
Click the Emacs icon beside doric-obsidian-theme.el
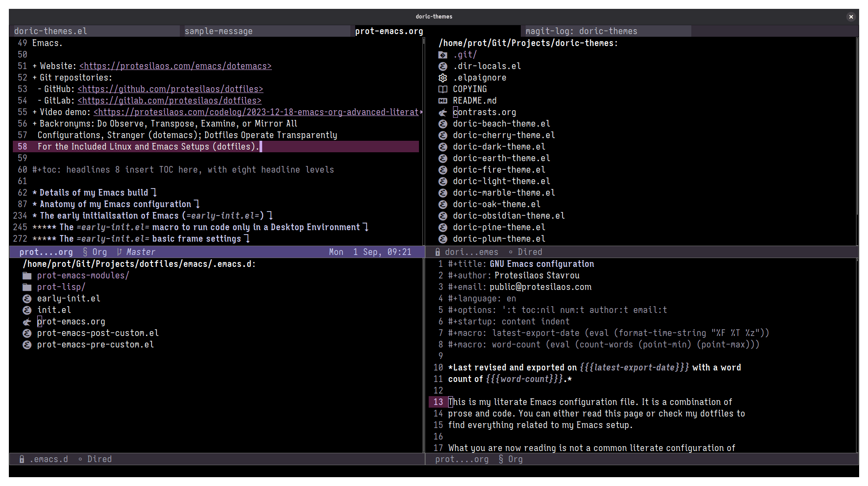442,216
